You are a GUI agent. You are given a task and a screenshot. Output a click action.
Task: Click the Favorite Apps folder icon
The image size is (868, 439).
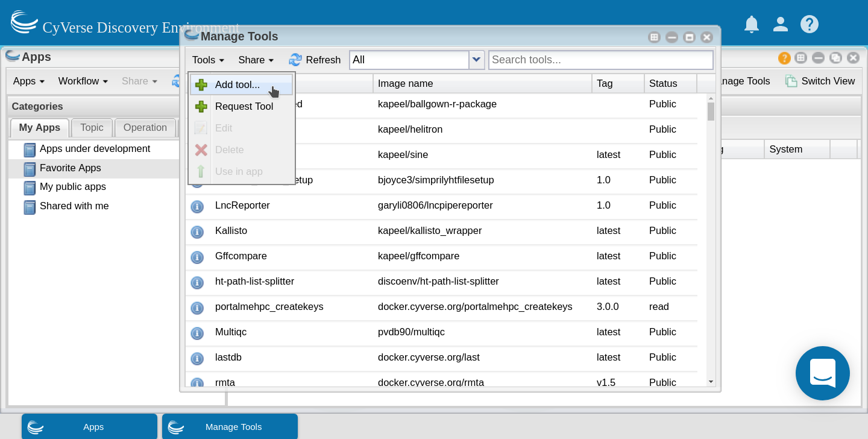(x=30, y=169)
